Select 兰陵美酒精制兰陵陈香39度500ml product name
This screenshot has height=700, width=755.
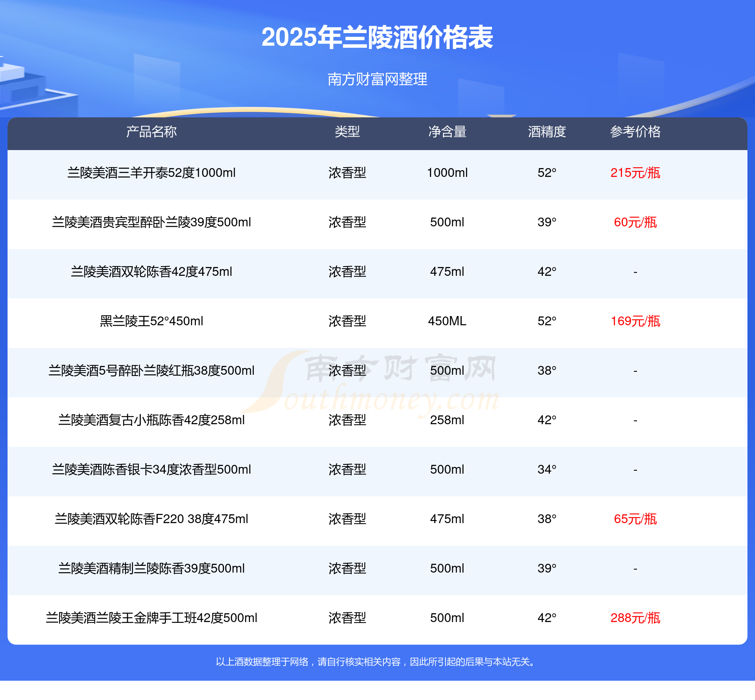click(x=151, y=568)
